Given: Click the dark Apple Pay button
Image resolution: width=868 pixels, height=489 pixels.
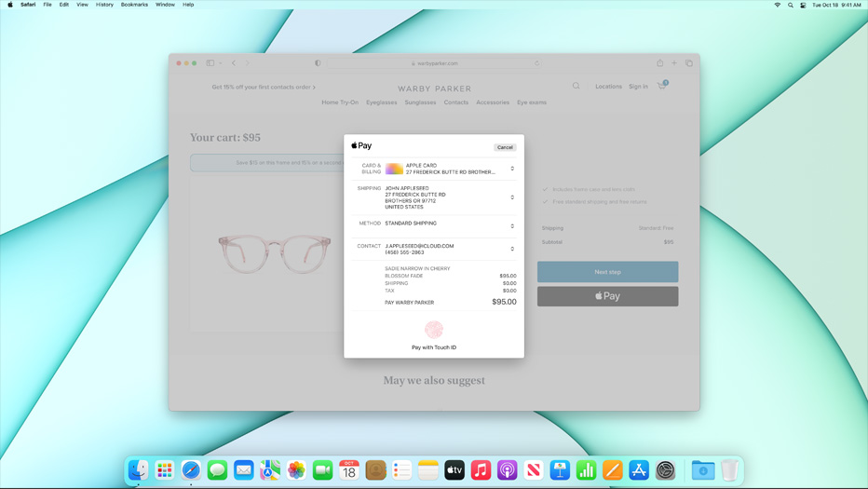Looking at the screenshot, I should [607, 296].
